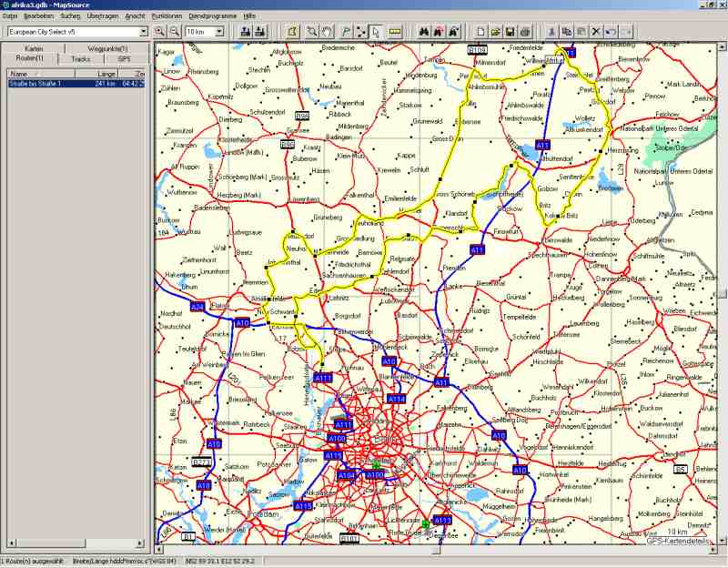Click the zoom out magnifier icon

(x=174, y=32)
